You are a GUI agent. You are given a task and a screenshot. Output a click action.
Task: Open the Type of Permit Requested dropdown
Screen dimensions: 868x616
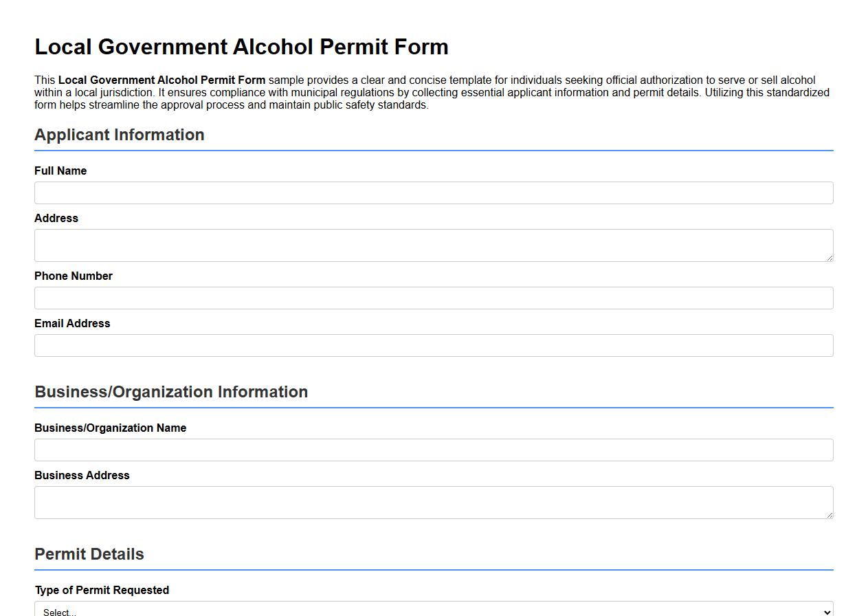[x=433, y=610]
